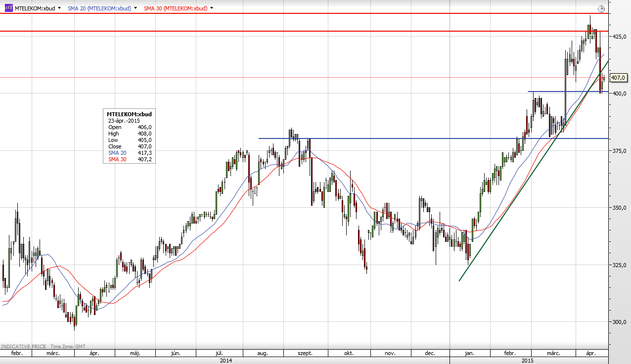
Task: Expand the SMA 20 indicator dropdown arrow
Action: click(135, 8)
